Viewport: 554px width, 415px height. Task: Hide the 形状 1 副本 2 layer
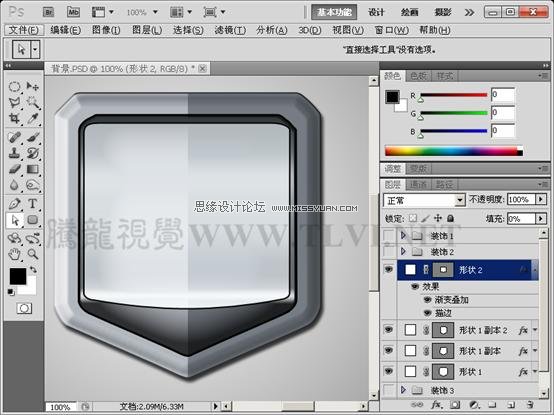(x=389, y=330)
